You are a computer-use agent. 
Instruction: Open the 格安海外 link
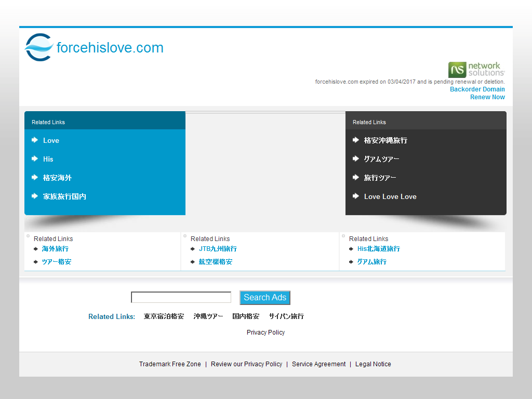(x=57, y=178)
